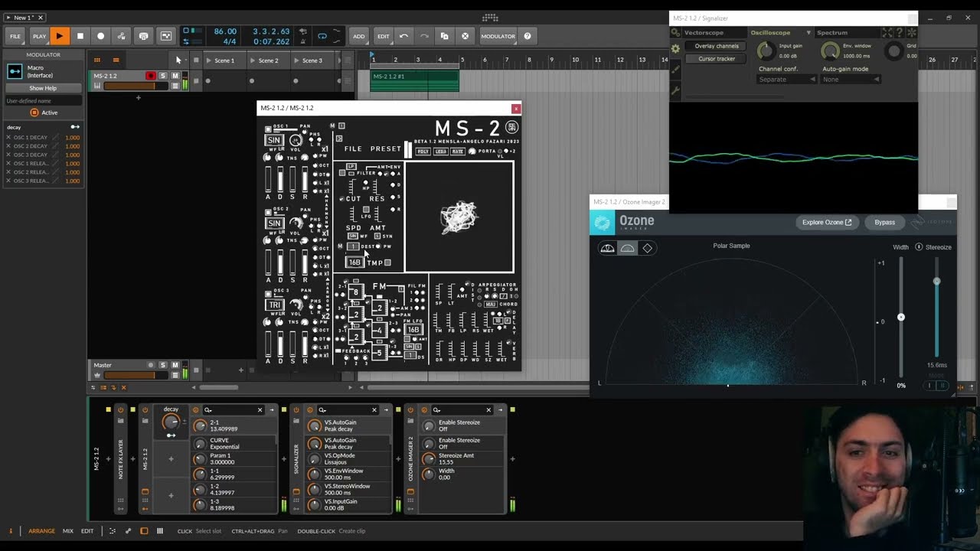Enable the Stereoize power toggle in Ozone
980x551 pixels.
[x=919, y=247]
